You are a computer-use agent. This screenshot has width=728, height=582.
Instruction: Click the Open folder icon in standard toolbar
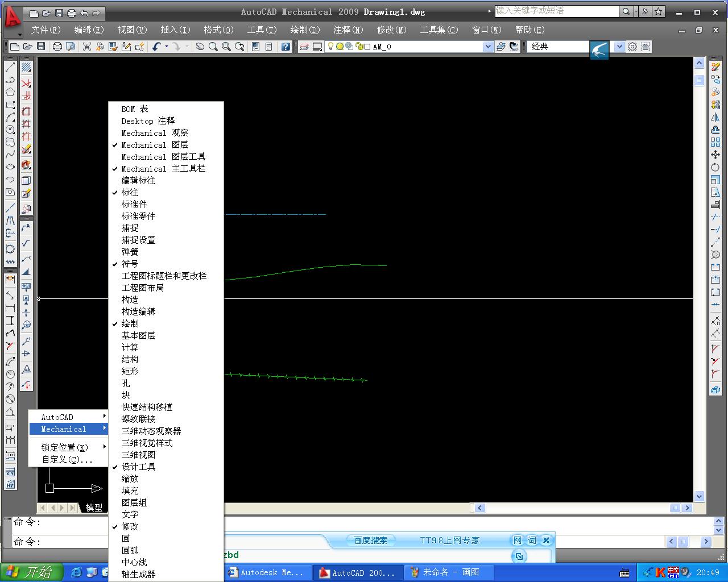(28, 47)
